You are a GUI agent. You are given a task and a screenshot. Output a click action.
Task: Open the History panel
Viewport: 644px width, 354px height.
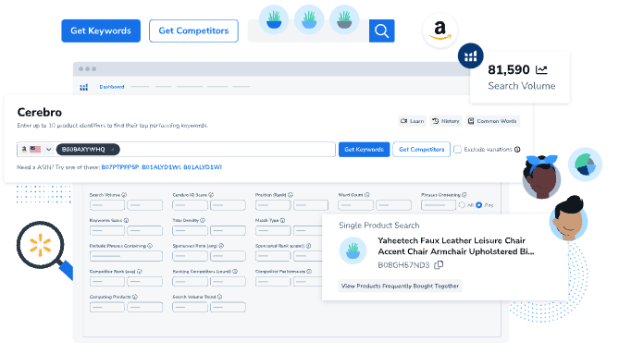click(x=446, y=121)
